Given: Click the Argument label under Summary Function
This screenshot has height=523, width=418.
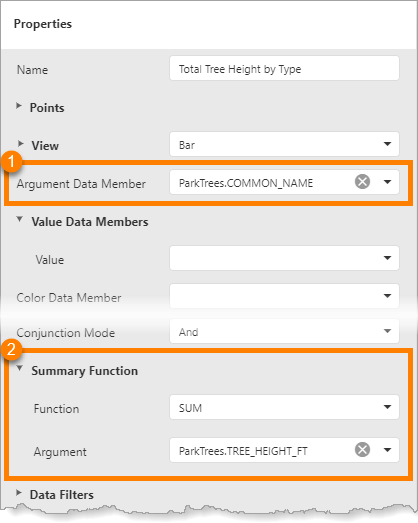Looking at the screenshot, I should pyautogui.click(x=60, y=452).
